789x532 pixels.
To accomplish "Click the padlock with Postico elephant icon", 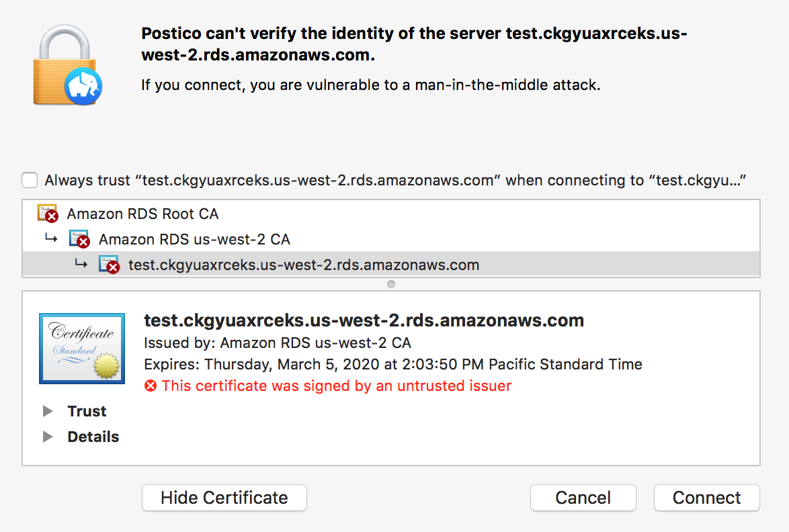I will coord(67,67).
